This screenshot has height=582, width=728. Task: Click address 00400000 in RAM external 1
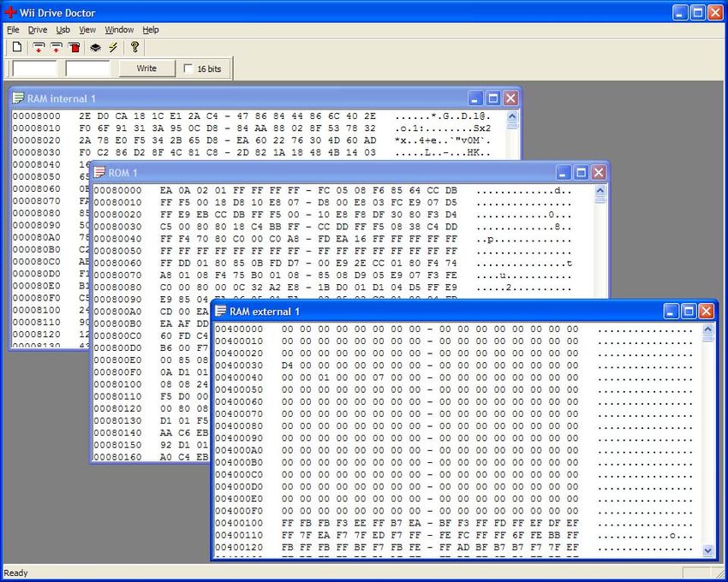[x=239, y=329]
